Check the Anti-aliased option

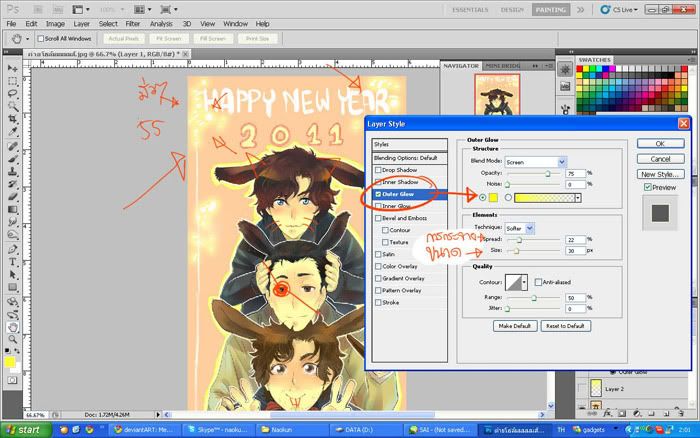[538, 282]
